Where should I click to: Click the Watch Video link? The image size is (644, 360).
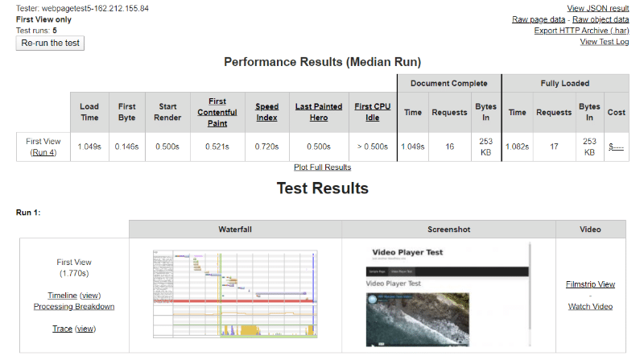(590, 306)
